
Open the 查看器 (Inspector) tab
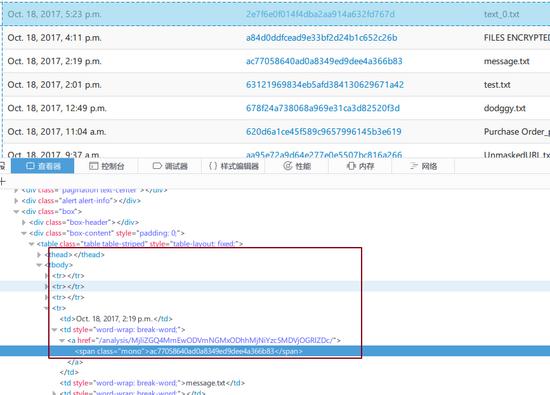pos(42,166)
